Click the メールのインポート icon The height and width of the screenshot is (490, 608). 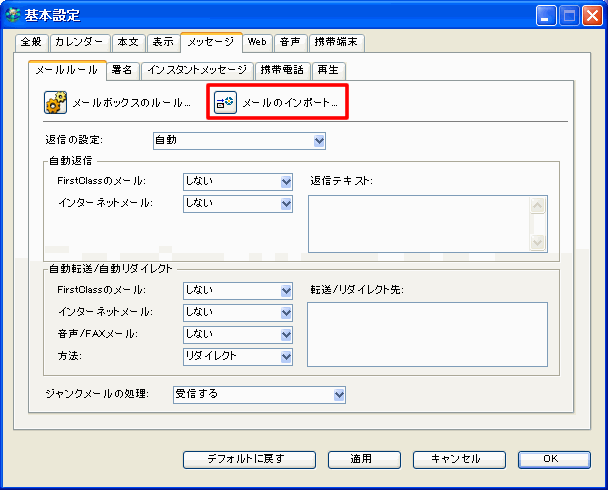(226, 103)
